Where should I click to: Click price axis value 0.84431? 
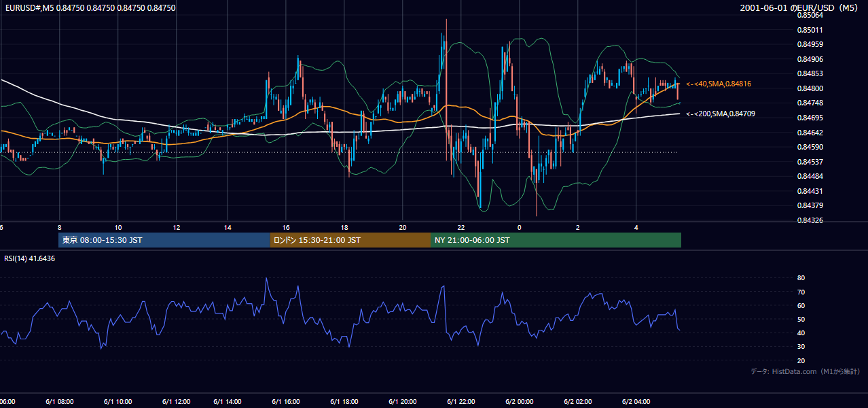[810, 191]
